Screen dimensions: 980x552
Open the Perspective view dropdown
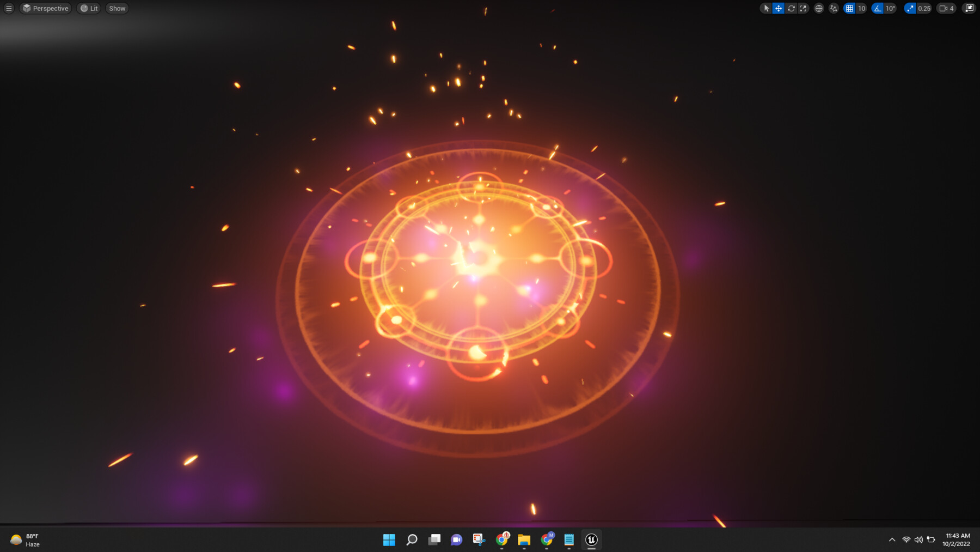point(45,8)
